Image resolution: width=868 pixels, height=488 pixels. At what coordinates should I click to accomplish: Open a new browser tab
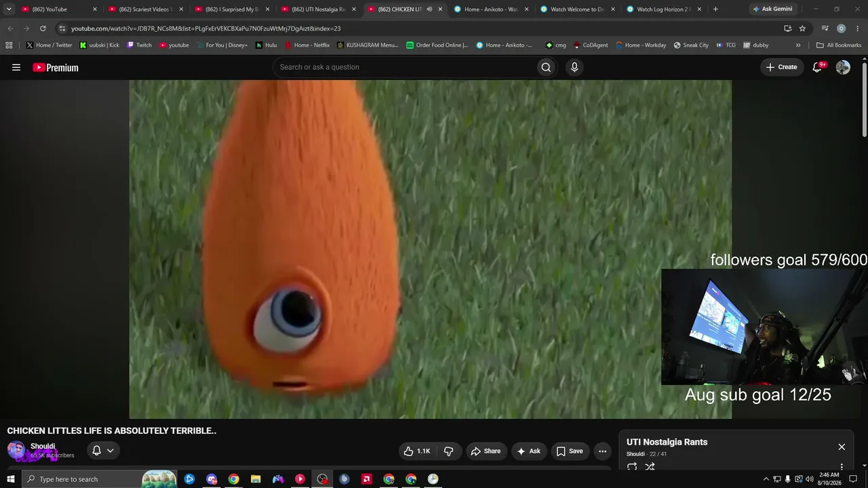pos(715,9)
